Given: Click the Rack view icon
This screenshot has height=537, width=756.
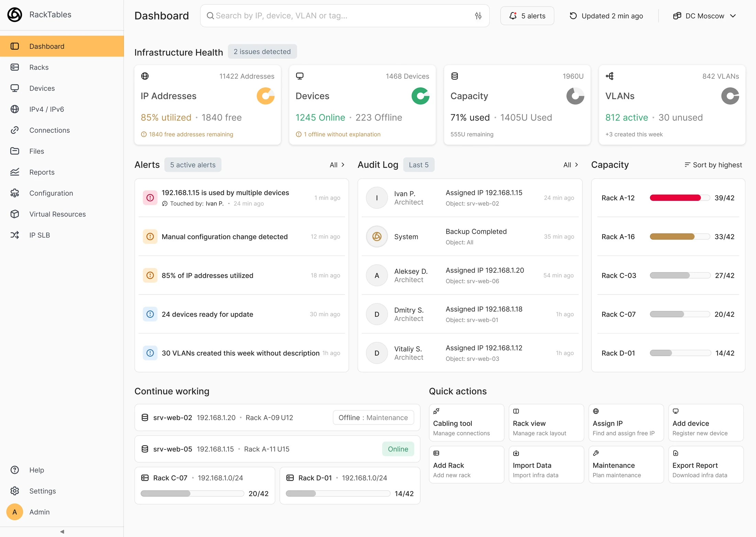Looking at the screenshot, I should pos(516,411).
